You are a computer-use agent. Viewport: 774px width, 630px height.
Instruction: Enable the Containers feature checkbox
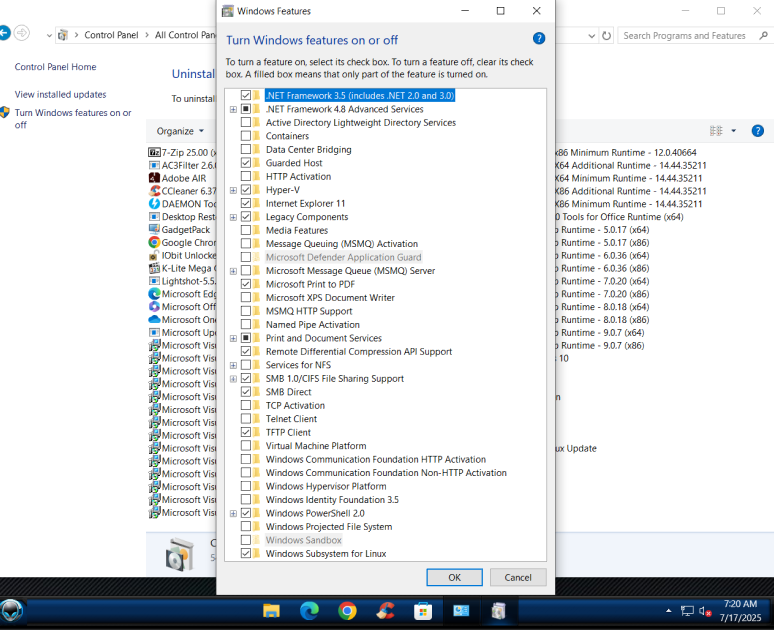[x=246, y=136]
